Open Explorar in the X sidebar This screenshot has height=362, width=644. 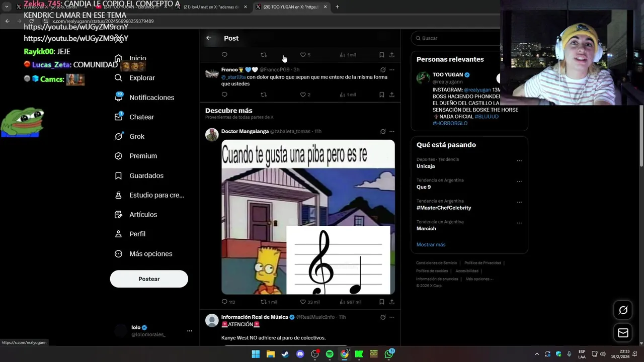135,78
